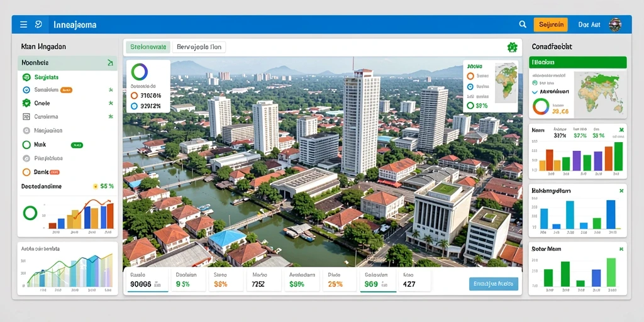Click the yellow dot icon beside Doctedandinne
This screenshot has width=644, height=322.
click(x=96, y=186)
